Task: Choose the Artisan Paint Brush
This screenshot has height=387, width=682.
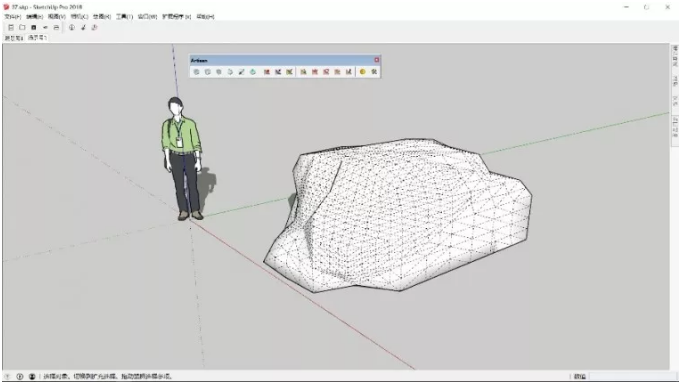Action: pos(289,72)
